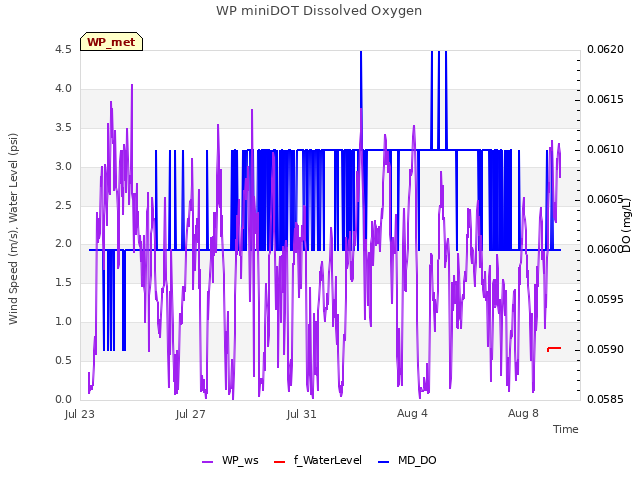The height and width of the screenshot is (480, 640).
Task: Click the DO (mg/L) right axis title
Action: [x=627, y=224]
